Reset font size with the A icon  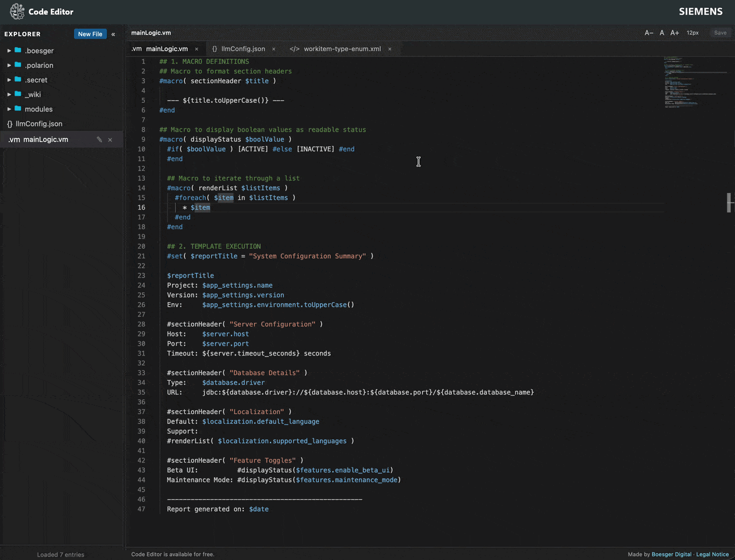tap(662, 33)
